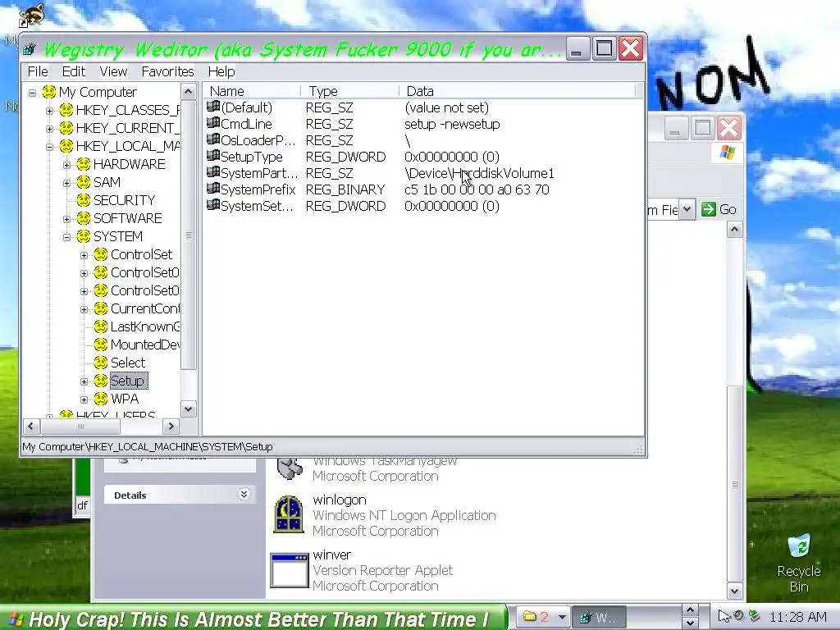
Task: Open the Help menu
Action: point(221,72)
